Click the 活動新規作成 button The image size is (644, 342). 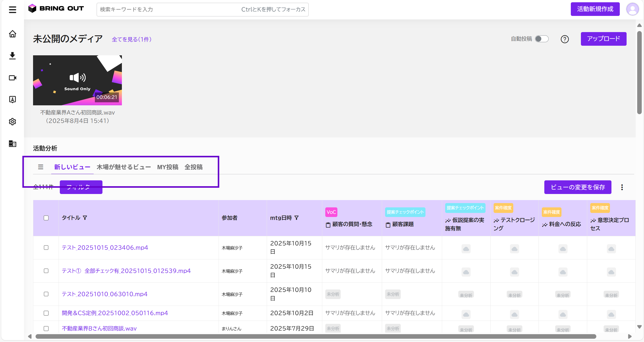595,9
